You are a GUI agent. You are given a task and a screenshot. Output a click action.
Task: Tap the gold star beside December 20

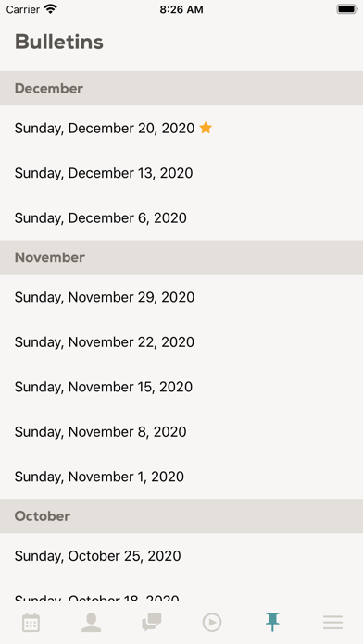pyautogui.click(x=206, y=128)
